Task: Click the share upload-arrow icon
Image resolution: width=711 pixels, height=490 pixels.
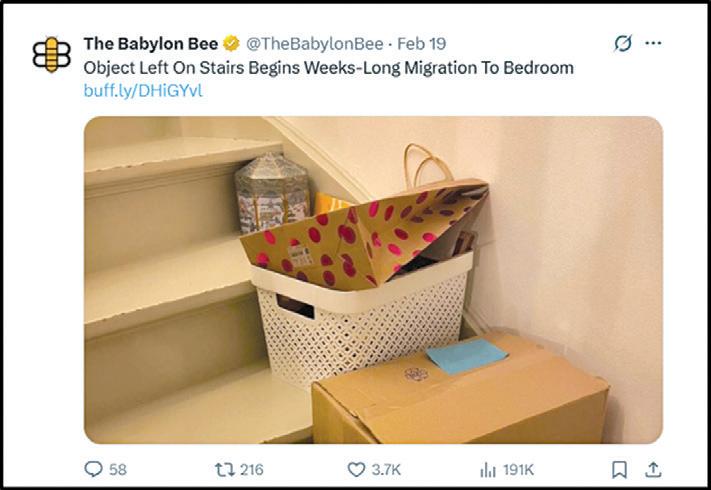Action: pos(653,470)
